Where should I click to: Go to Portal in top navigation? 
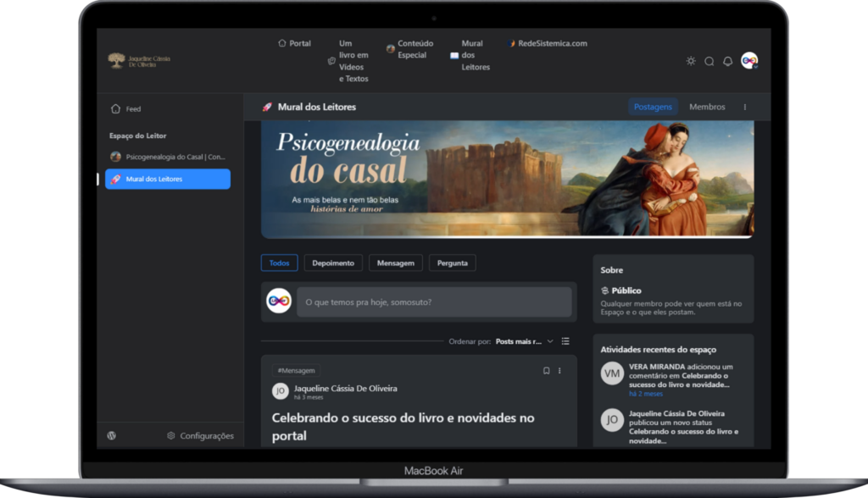tap(294, 43)
